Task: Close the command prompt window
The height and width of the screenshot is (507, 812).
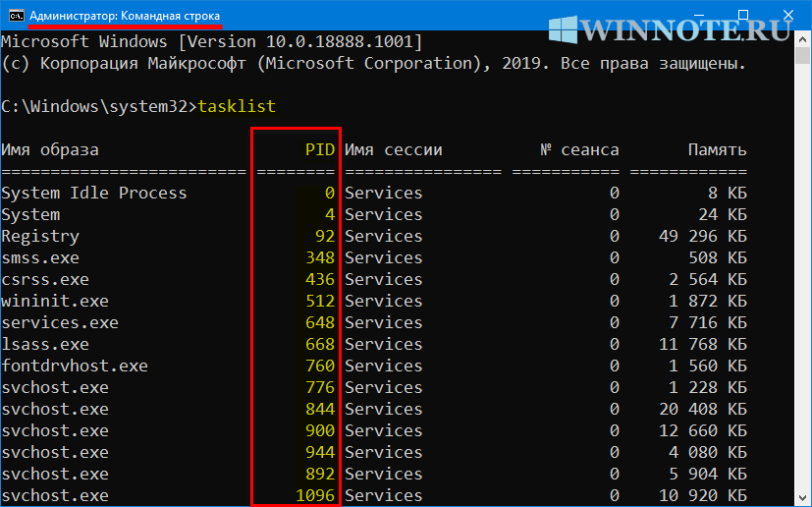Action: pos(788,15)
